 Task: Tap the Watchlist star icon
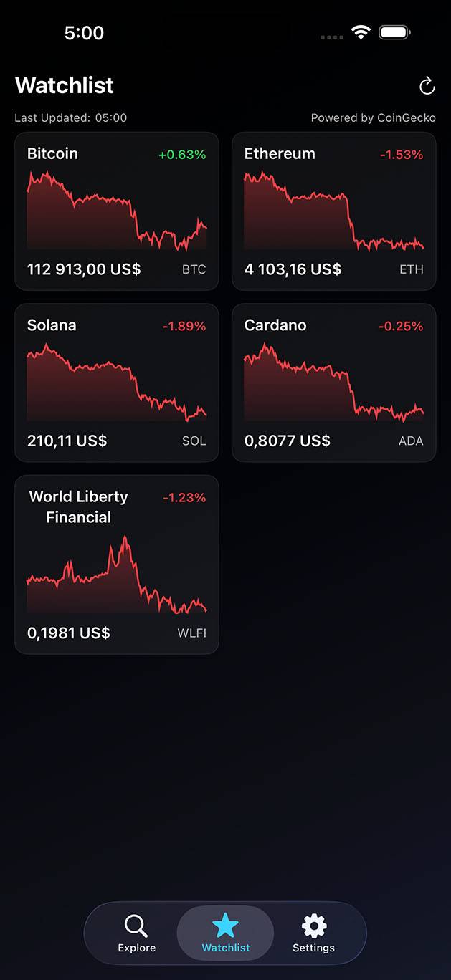pyautogui.click(x=225, y=925)
